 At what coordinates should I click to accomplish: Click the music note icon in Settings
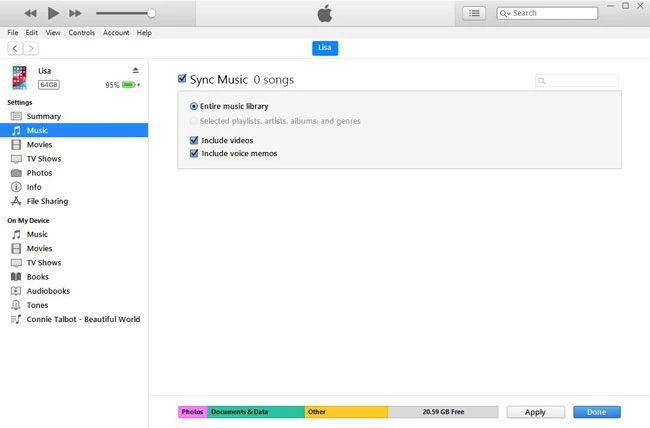16,131
